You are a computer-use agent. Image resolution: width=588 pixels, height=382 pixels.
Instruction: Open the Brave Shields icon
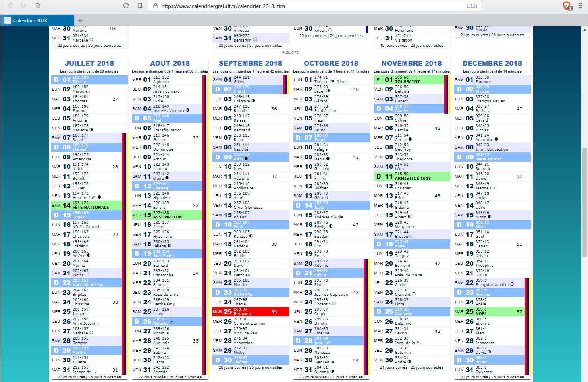[x=567, y=6]
